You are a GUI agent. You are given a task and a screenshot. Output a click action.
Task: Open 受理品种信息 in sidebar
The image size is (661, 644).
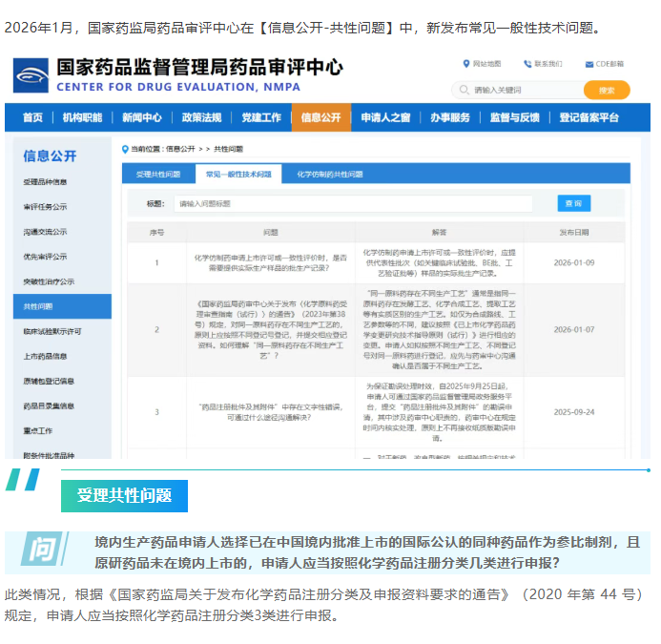(46, 181)
